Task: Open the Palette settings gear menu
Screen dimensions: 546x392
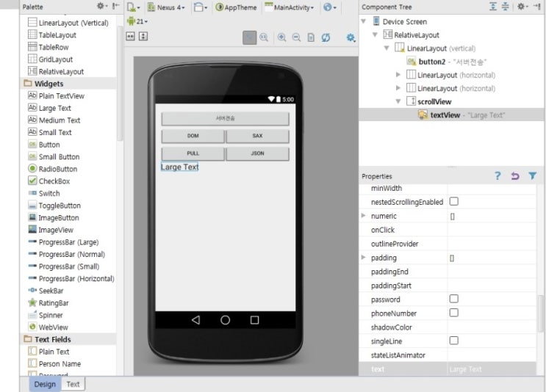Action: click(101, 6)
